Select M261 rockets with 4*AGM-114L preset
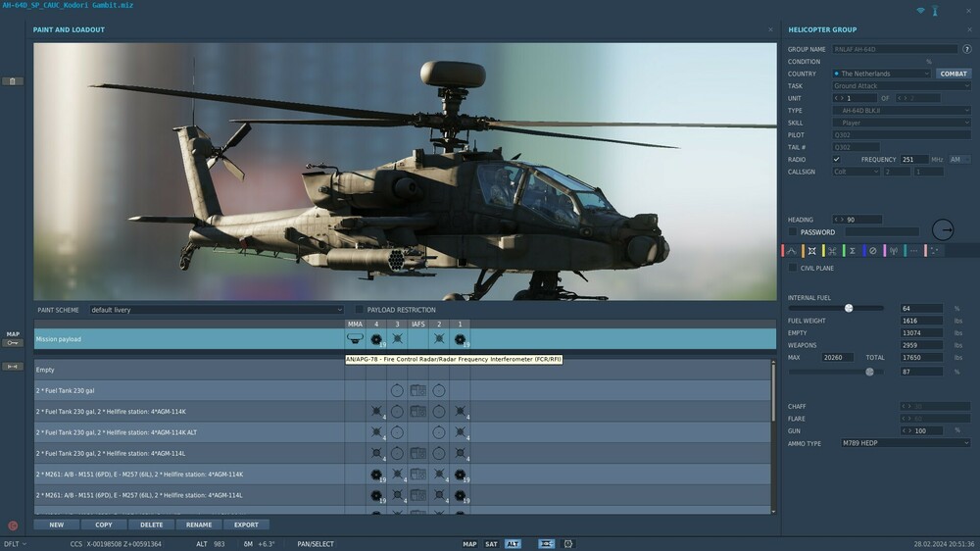Viewport: 980px width, 551px height. 403,495
